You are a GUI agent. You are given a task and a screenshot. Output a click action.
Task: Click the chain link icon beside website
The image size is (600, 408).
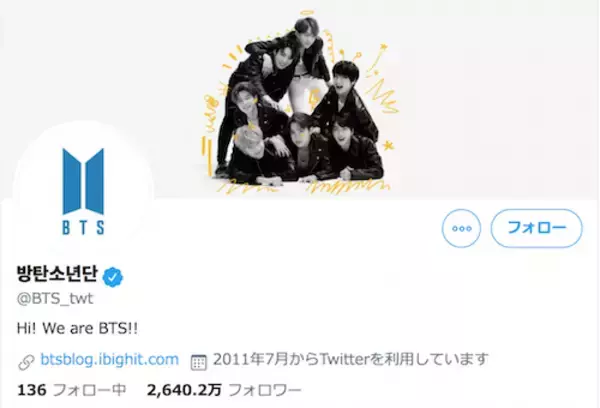pos(26,362)
